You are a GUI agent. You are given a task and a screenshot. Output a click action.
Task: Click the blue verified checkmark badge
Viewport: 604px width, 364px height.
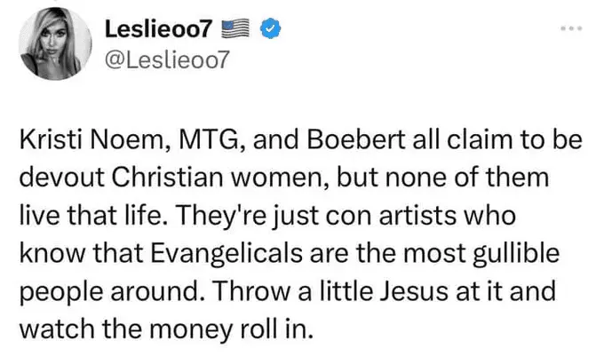pos(269,30)
